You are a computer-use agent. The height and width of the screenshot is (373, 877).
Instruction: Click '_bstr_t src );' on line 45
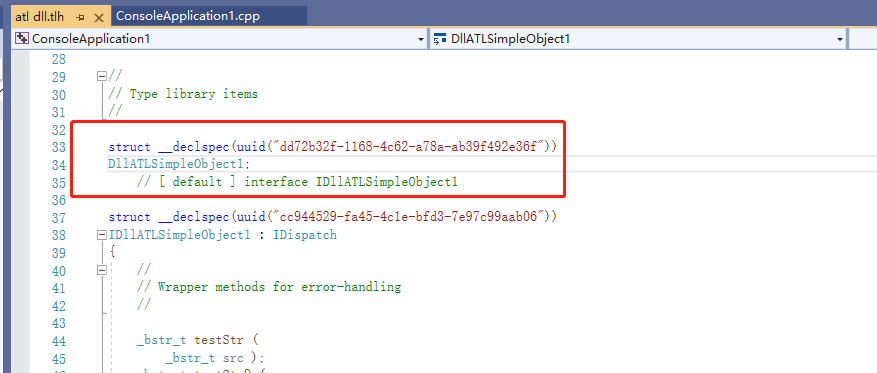(214, 358)
